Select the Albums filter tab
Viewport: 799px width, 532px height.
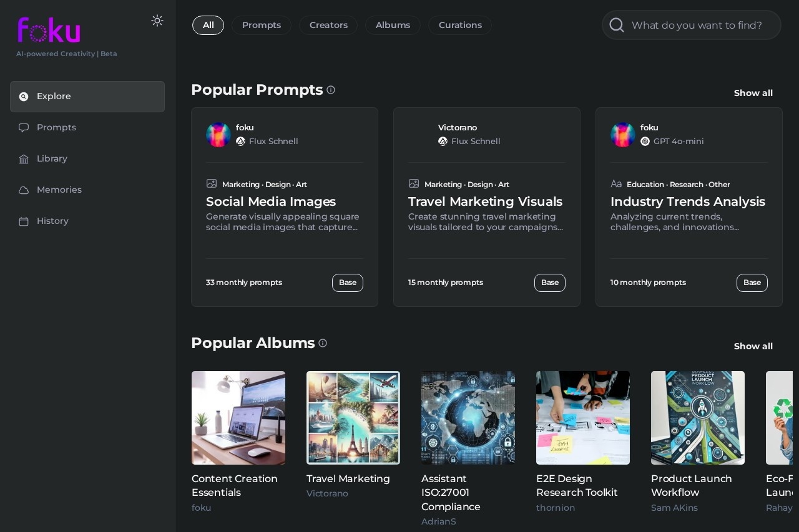pos(393,25)
